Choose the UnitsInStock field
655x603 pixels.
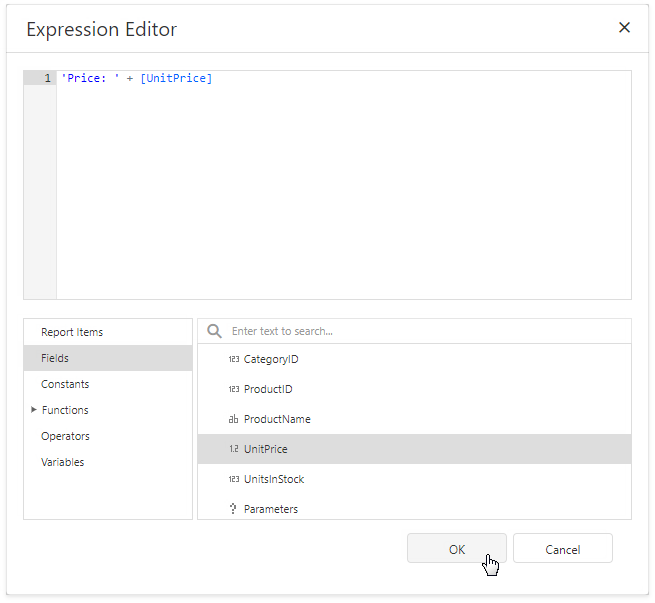coord(414,479)
